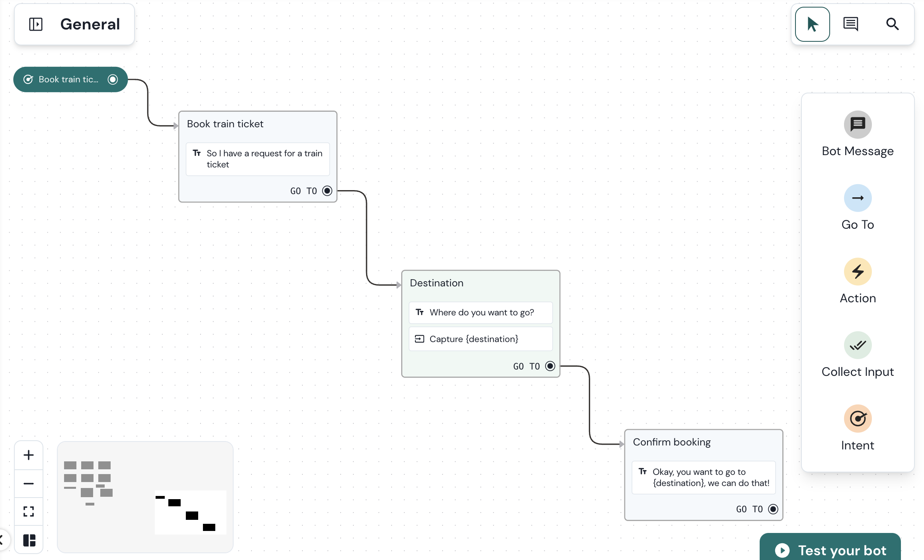Expand the collapsed panel at bottom-left edge

(2, 540)
